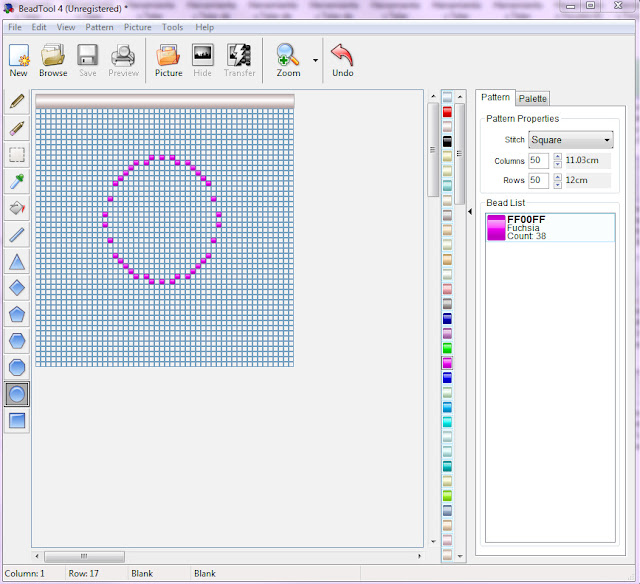Open the Browse folder button
The width and height of the screenshot is (640, 584).
[x=53, y=61]
